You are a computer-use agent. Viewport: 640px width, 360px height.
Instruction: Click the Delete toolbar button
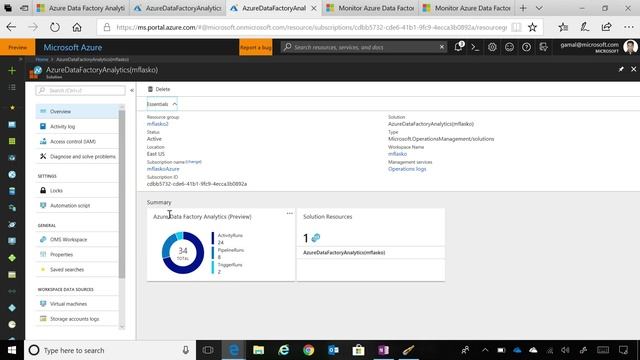[x=159, y=89]
